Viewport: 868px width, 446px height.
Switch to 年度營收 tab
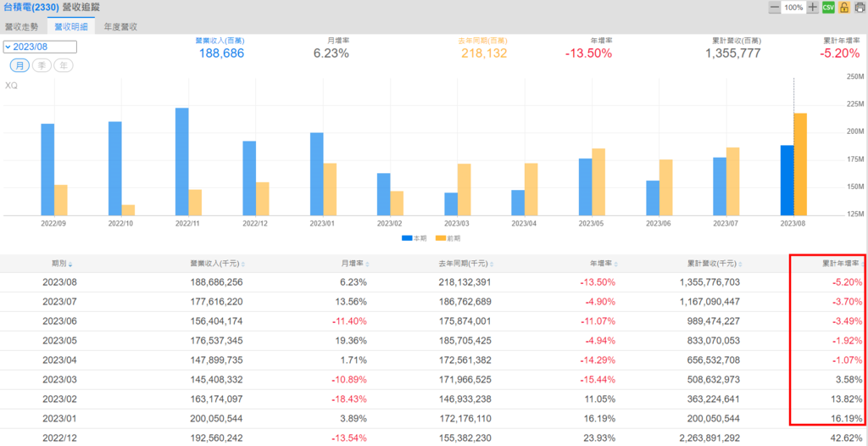coord(120,26)
